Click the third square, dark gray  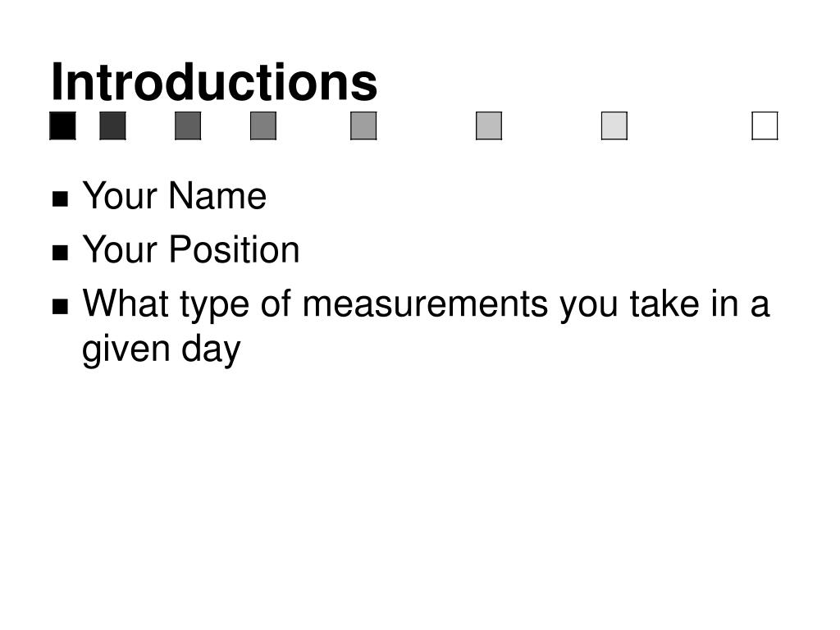(x=188, y=126)
